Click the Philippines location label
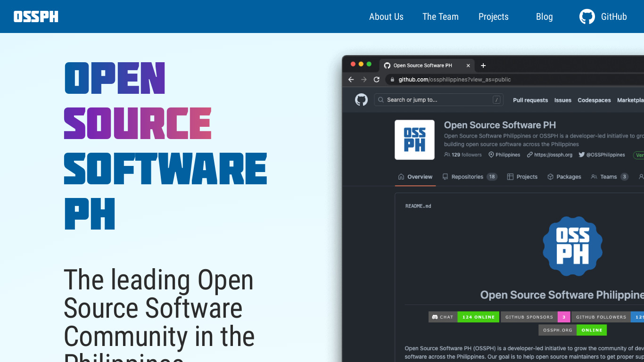The height and width of the screenshot is (362, 644). click(504, 155)
